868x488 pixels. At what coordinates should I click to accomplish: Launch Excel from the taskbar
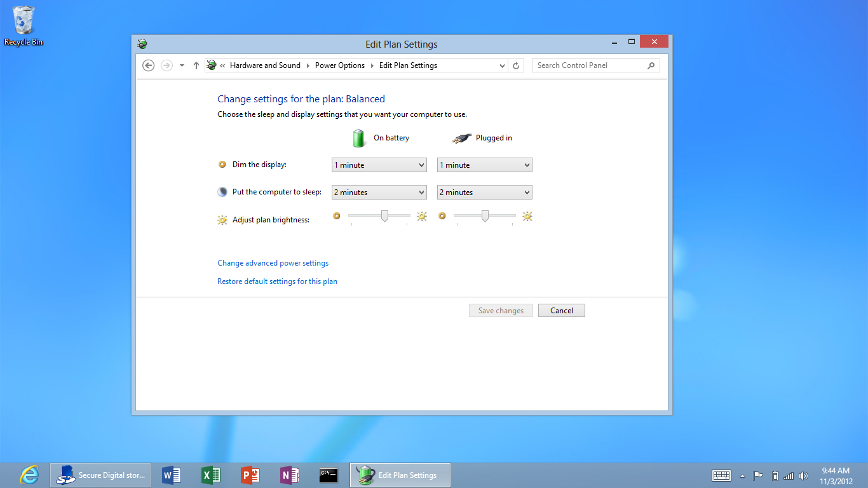coord(211,475)
